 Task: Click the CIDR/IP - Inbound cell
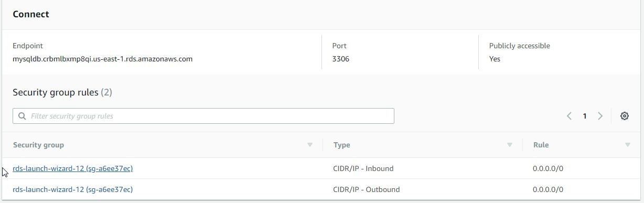point(363,168)
